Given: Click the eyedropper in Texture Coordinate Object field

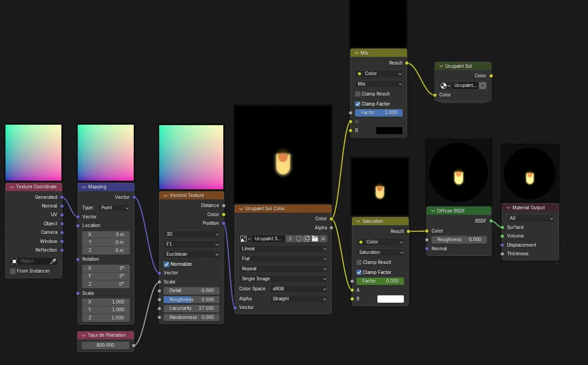Looking at the screenshot, I should click(53, 261).
